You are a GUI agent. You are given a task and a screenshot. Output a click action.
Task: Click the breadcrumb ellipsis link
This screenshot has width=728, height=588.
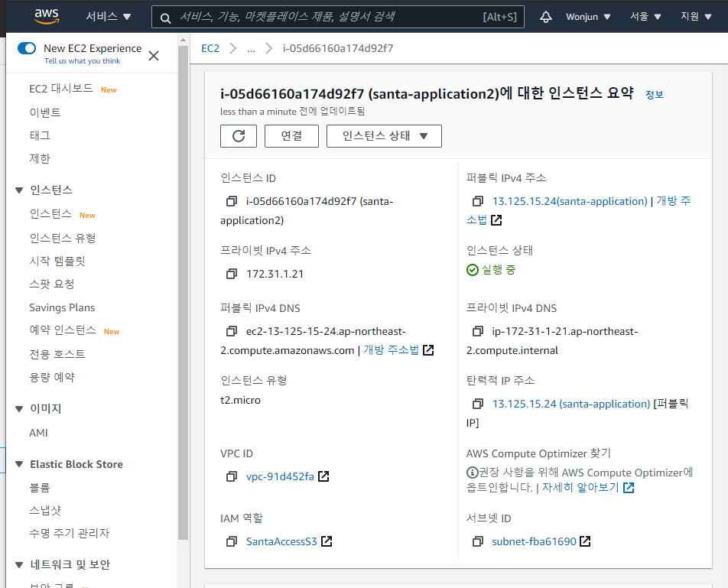pyautogui.click(x=251, y=49)
